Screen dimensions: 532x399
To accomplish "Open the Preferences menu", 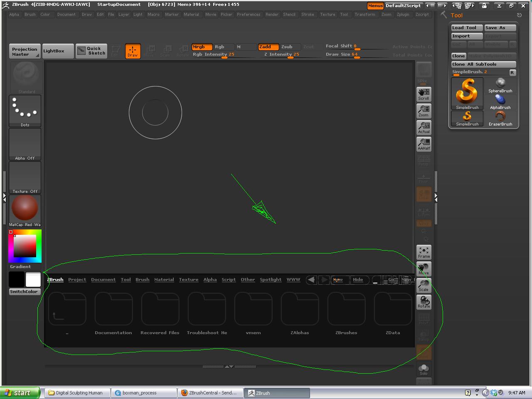I will click(x=249, y=15).
